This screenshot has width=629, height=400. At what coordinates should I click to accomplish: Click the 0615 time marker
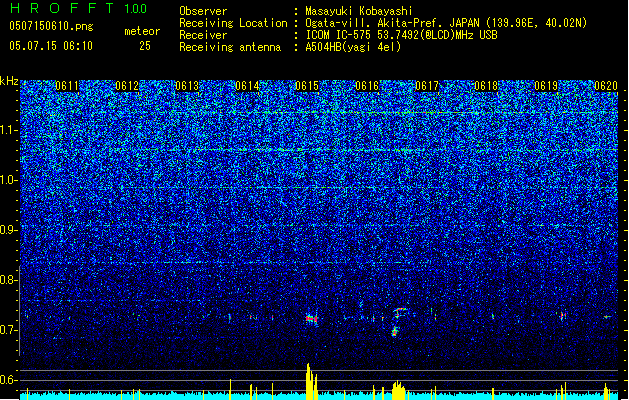click(x=307, y=86)
